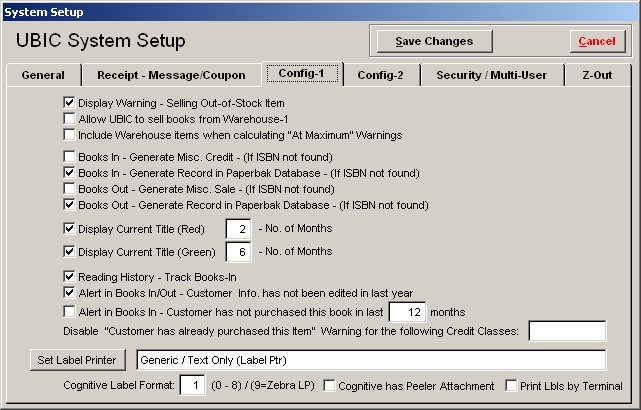641x410 pixels.
Task: Go to the Config-2 tab
Action: pyautogui.click(x=381, y=75)
